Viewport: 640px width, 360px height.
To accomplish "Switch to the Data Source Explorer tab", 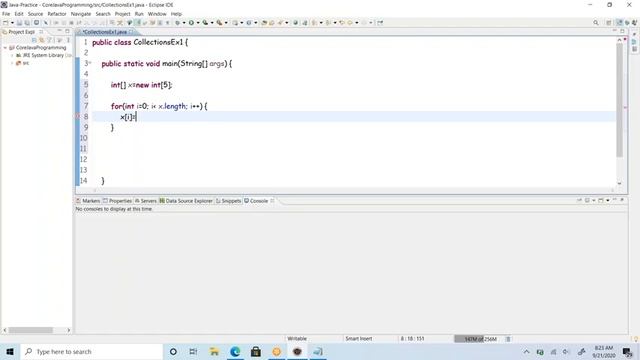I will [186, 201].
